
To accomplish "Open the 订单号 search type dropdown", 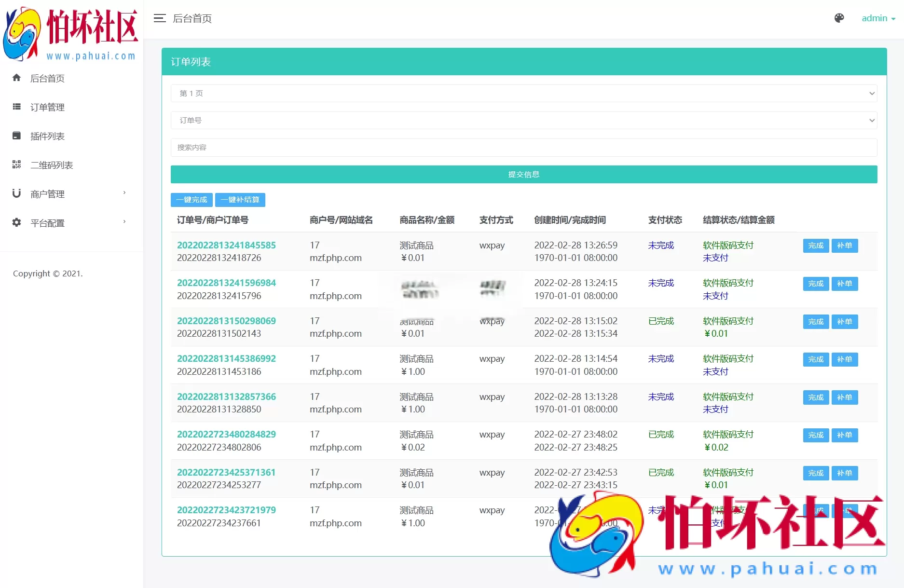I will click(x=523, y=120).
